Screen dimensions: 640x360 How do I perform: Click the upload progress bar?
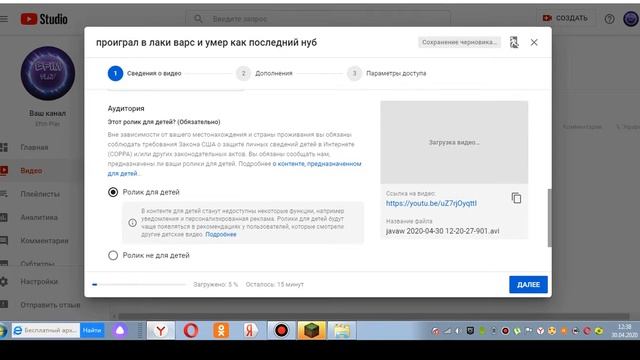click(x=139, y=284)
